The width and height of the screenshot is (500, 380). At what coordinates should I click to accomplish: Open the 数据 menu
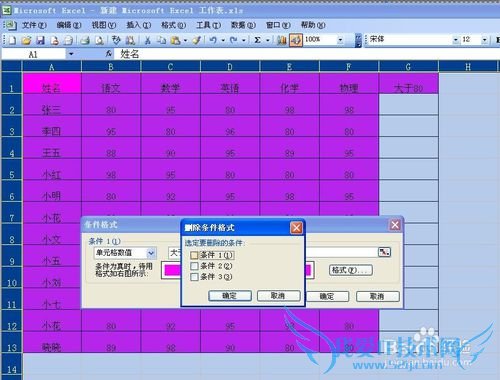[243, 25]
